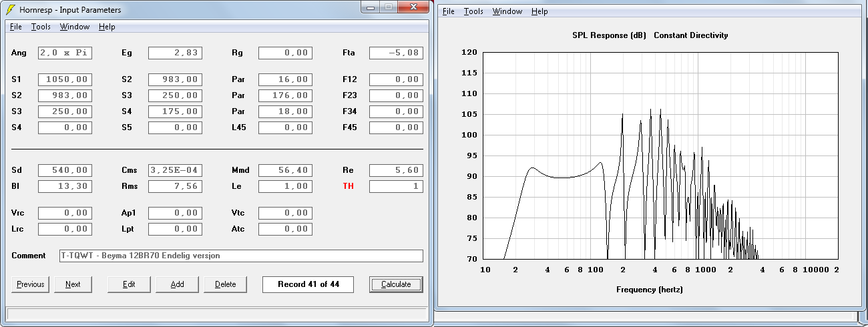
Task: Open Help menu in SPL Response window
Action: pos(539,11)
